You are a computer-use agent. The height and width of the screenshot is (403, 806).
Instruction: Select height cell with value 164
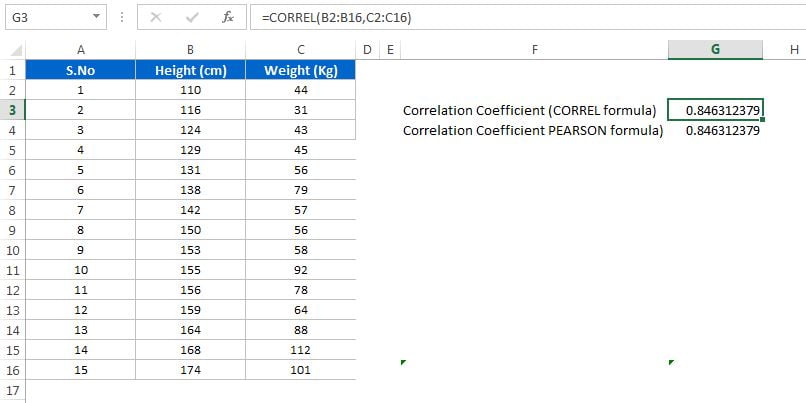click(x=191, y=331)
